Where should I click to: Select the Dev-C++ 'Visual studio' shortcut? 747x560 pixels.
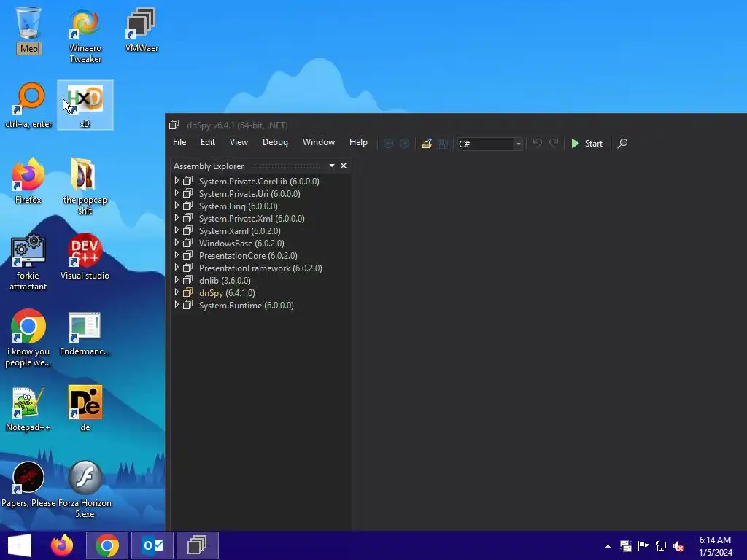(x=85, y=257)
